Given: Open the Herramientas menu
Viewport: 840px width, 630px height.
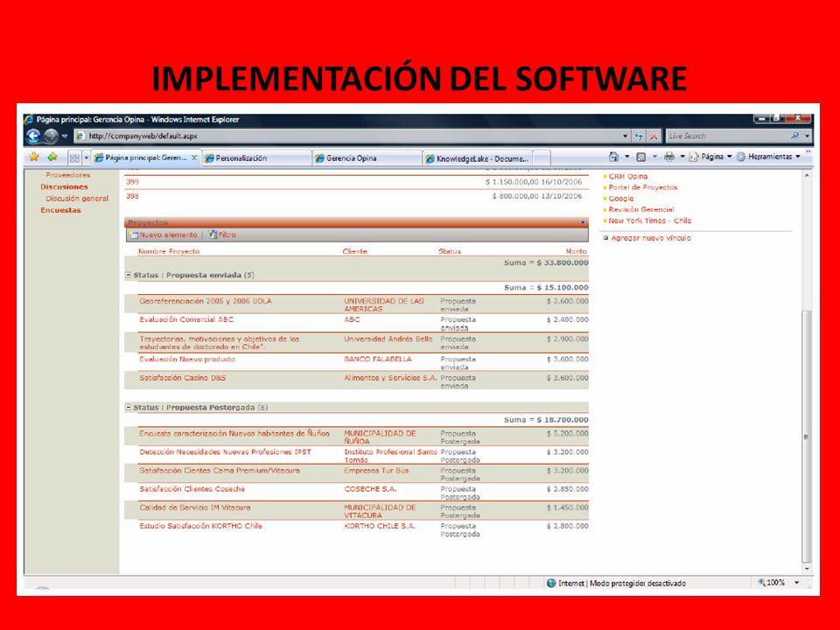Looking at the screenshot, I should 768,157.
